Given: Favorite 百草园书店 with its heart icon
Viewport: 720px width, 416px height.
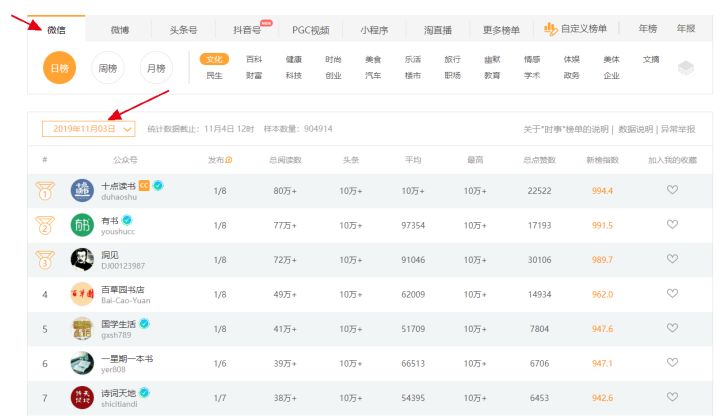Looking at the screenshot, I should coord(672,293).
